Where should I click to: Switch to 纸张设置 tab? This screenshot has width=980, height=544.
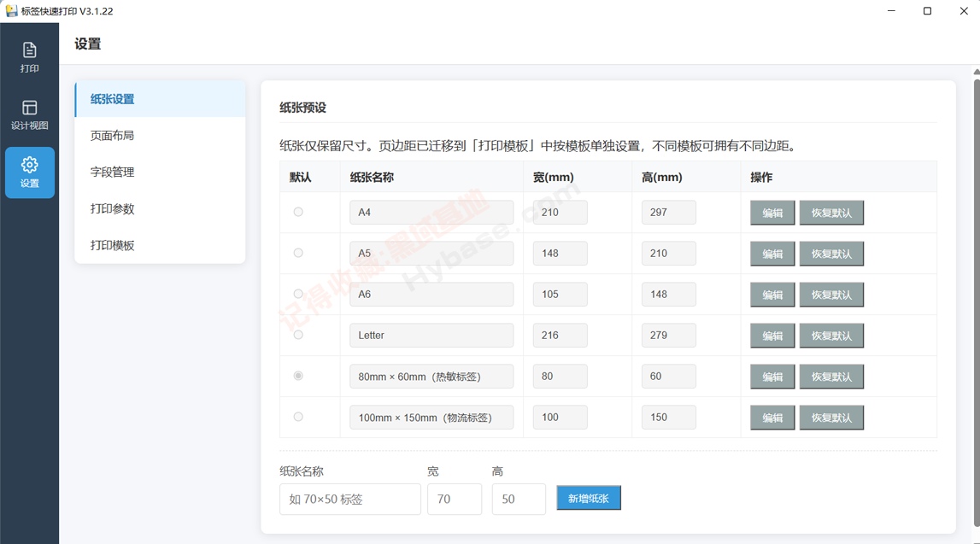(x=160, y=99)
